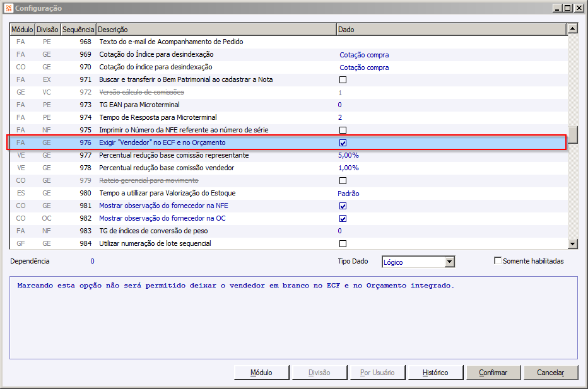This screenshot has height=389, width=588.
Task: Select row TG de índices de conversão de peso
Action: pyautogui.click(x=288, y=231)
